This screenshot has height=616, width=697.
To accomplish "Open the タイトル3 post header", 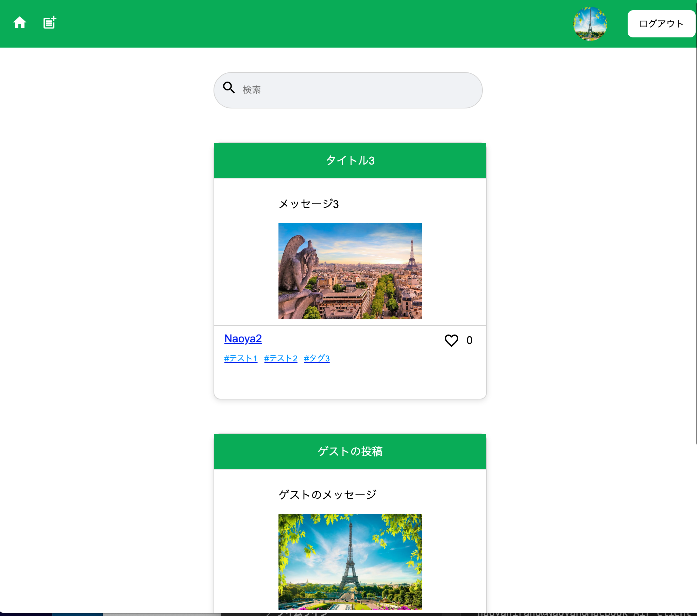I will click(350, 160).
